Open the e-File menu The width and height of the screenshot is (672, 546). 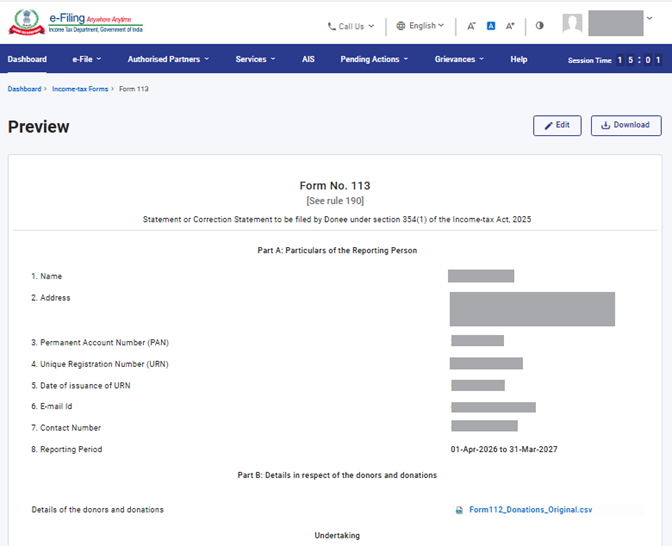tap(86, 60)
